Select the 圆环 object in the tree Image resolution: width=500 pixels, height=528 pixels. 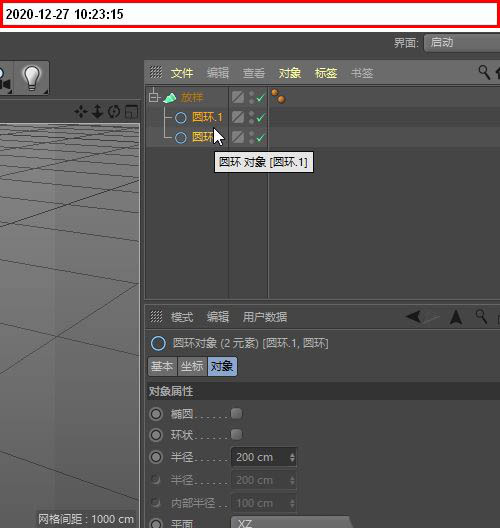point(203,137)
